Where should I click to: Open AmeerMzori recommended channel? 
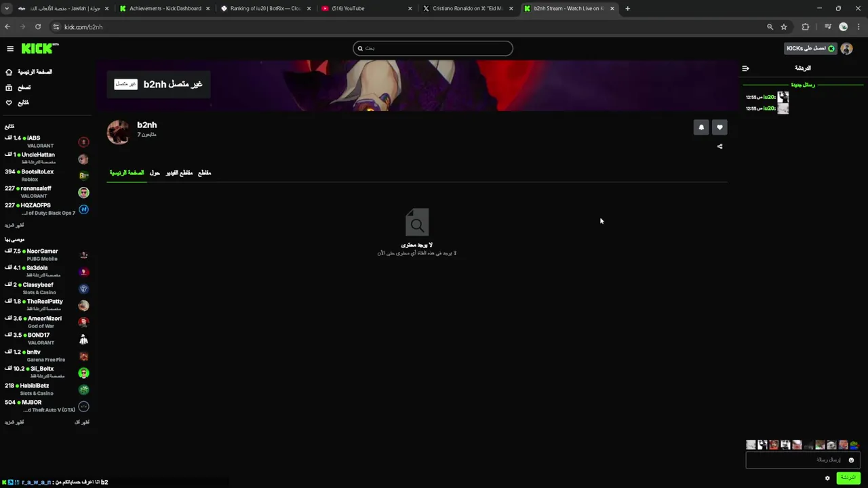click(x=46, y=322)
